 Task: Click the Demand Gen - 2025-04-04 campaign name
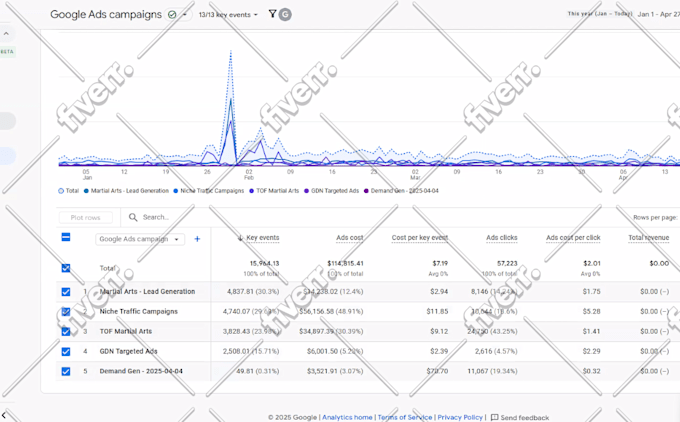pyautogui.click(x=141, y=371)
